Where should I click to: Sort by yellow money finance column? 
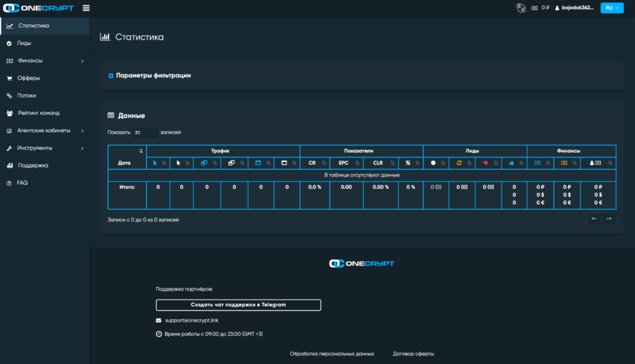point(567,162)
